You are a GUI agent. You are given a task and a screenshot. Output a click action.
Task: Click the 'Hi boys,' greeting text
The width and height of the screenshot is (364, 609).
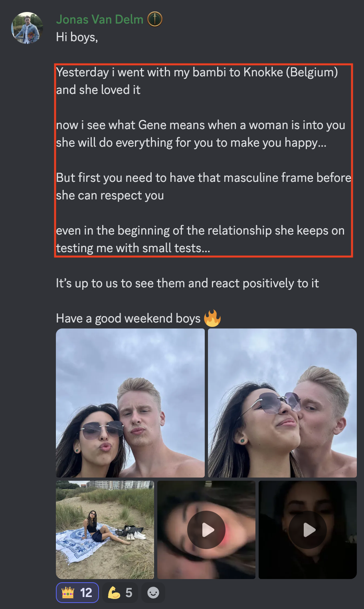[77, 37]
